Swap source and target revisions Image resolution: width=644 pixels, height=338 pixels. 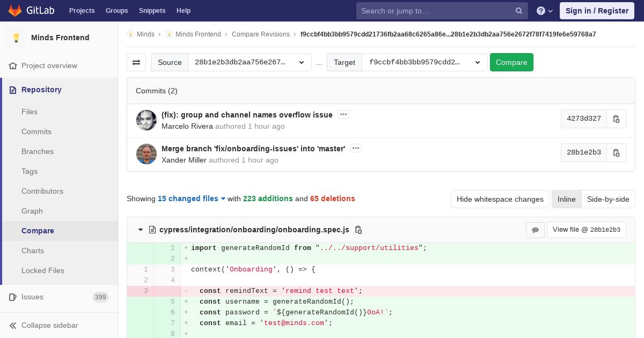tap(136, 62)
